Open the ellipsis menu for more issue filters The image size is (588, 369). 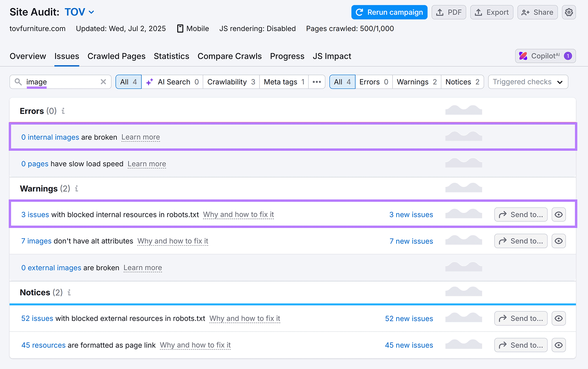point(316,82)
